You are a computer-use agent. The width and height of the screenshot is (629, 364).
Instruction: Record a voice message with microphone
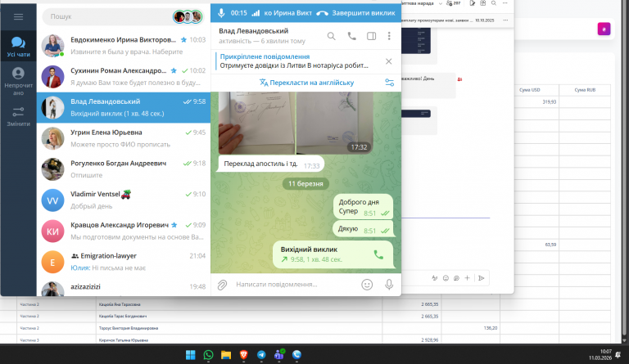(389, 285)
